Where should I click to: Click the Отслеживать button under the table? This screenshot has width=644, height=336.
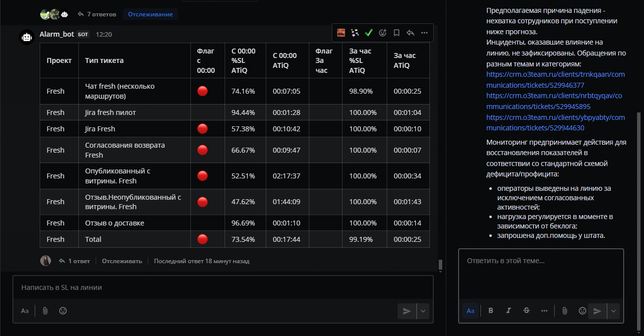click(122, 261)
